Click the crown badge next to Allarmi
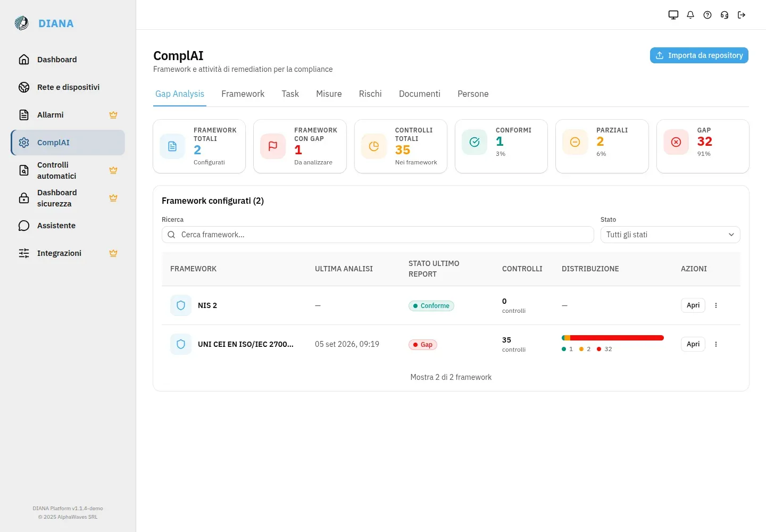This screenshot has width=766, height=532. point(113,115)
